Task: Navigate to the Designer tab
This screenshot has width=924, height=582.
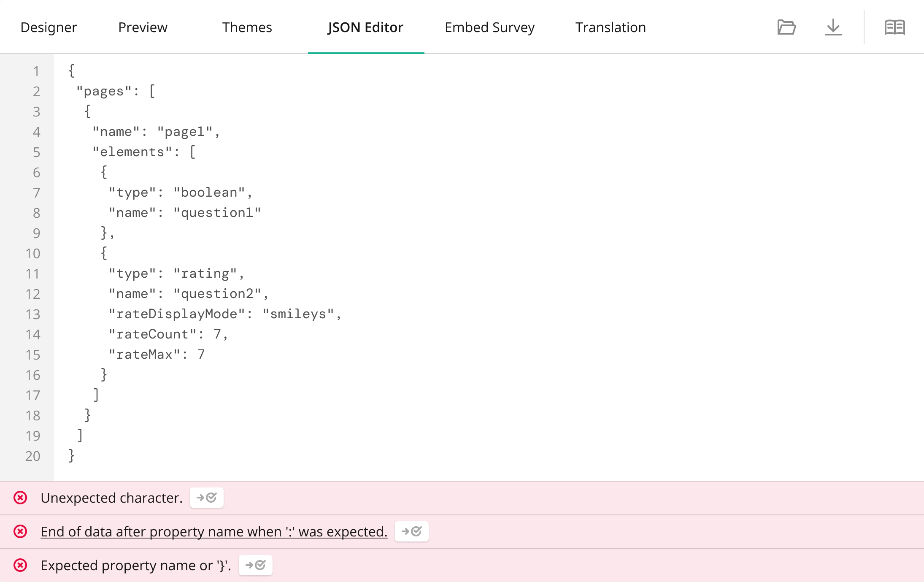Action: point(48,27)
